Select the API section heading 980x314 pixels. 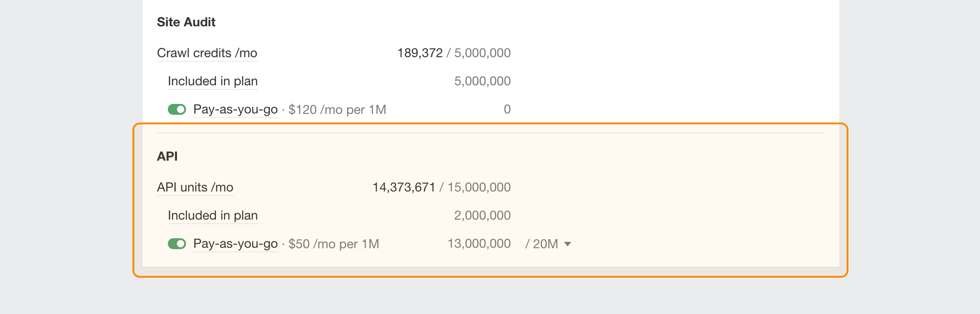(167, 157)
